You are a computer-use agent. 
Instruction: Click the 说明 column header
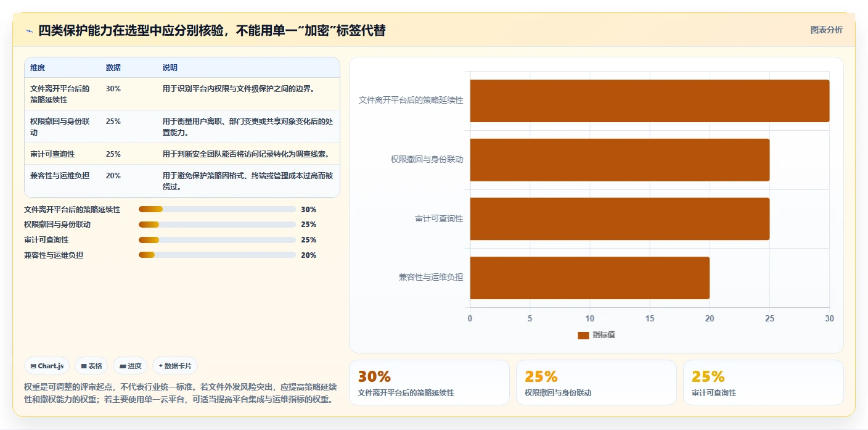click(x=170, y=68)
